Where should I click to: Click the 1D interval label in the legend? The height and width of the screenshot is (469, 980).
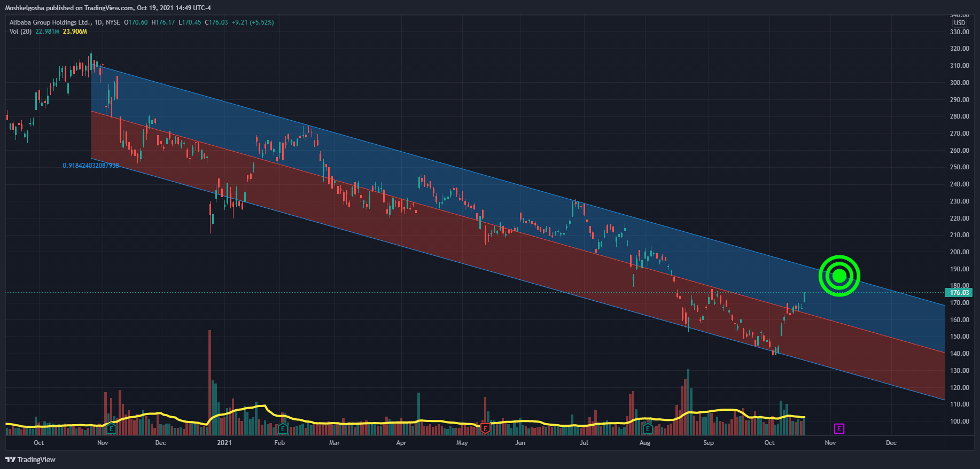coord(98,22)
